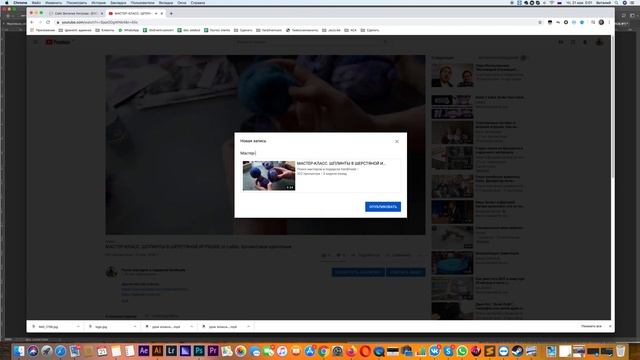Image resolution: width=640 pixels, height=360 pixels.
Task: Click the browser back arrow
Action: coord(32,22)
